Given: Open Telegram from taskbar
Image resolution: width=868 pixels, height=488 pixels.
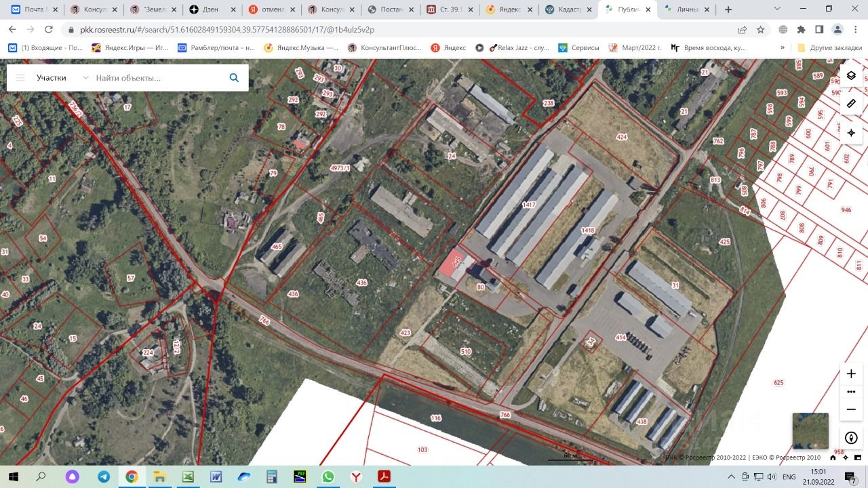Looking at the screenshot, I should tap(104, 476).
